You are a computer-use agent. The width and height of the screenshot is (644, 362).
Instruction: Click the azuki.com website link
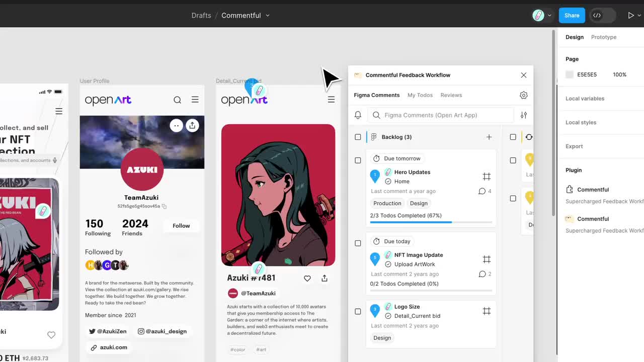109,347
